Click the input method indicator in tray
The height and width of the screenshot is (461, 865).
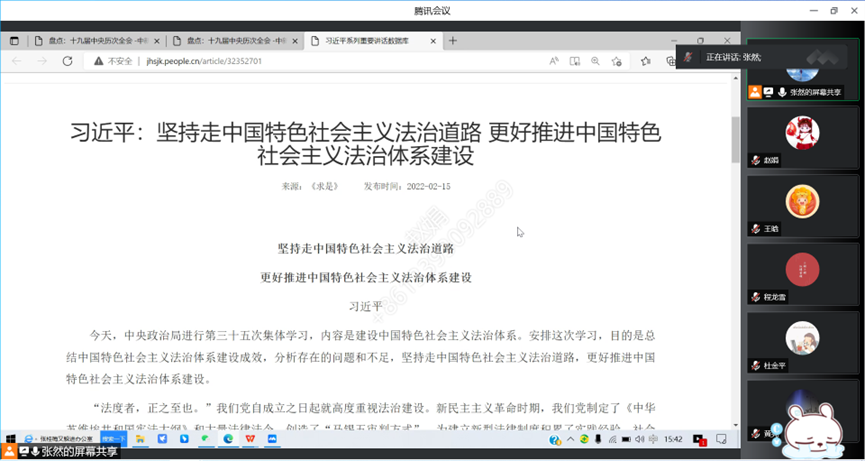654,439
